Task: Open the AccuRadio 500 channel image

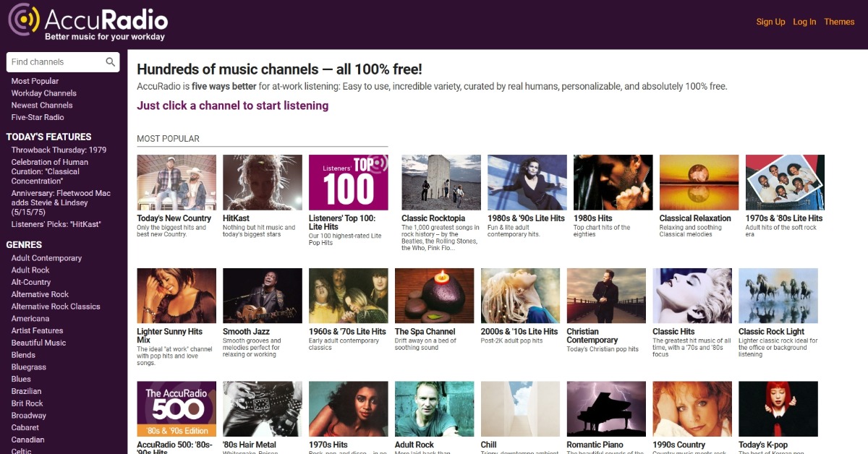Action: tap(176, 408)
